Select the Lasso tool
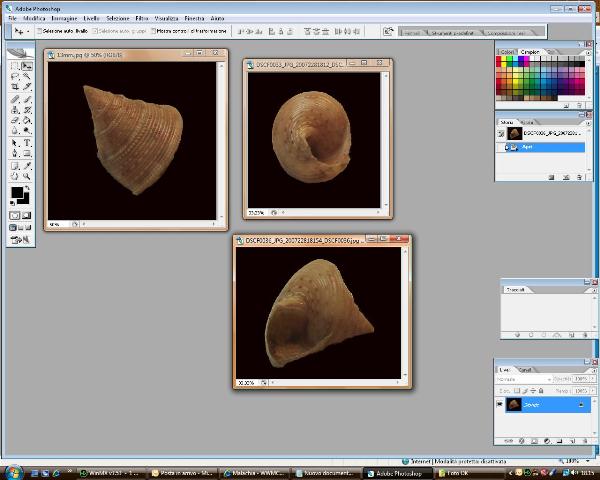 (15, 77)
